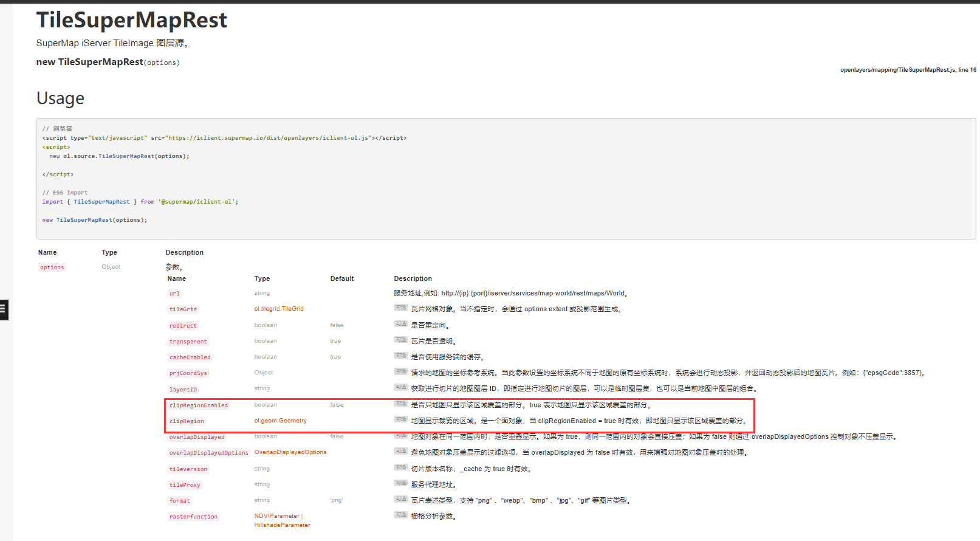Screen dimensions: 980x541
Task: Click the optional badge in cacheEnabled row
Action: coord(401,356)
